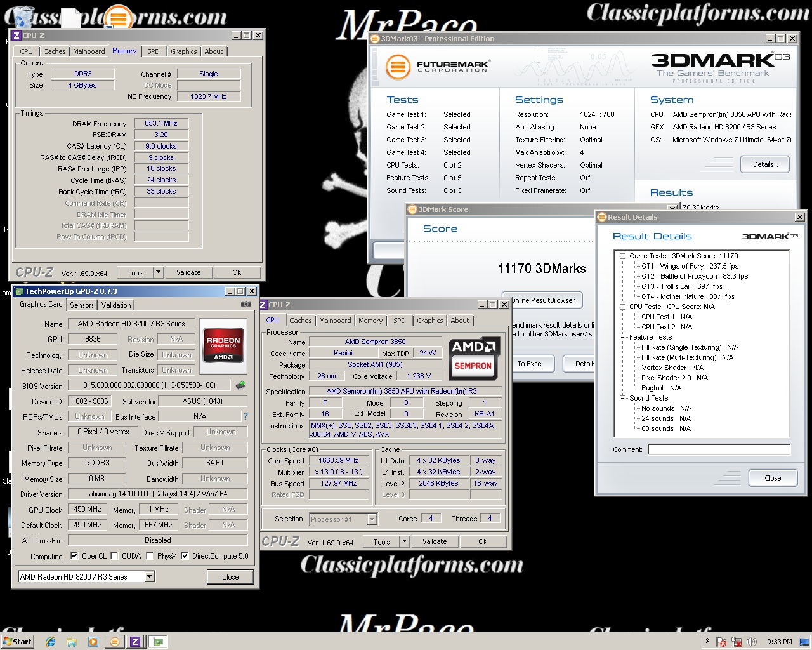The height and width of the screenshot is (650, 812).
Task: Click the Show desktop button
Action: (805, 641)
